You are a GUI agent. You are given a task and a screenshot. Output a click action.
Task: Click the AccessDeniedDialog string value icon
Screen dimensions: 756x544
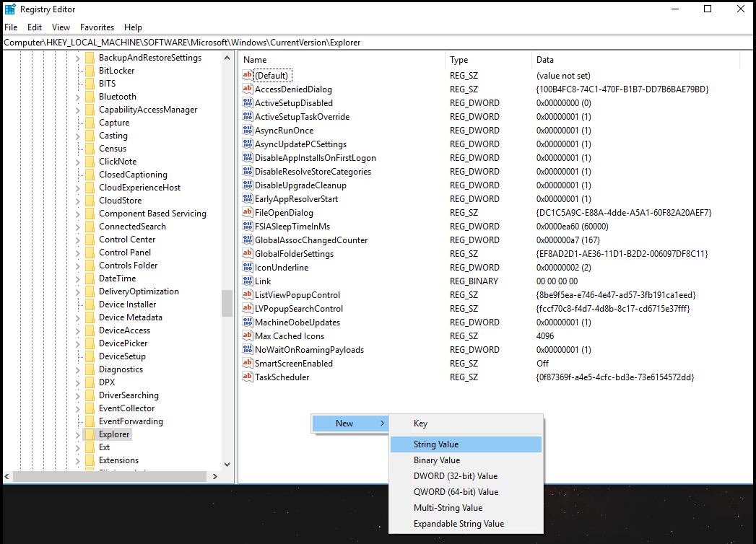(x=248, y=89)
